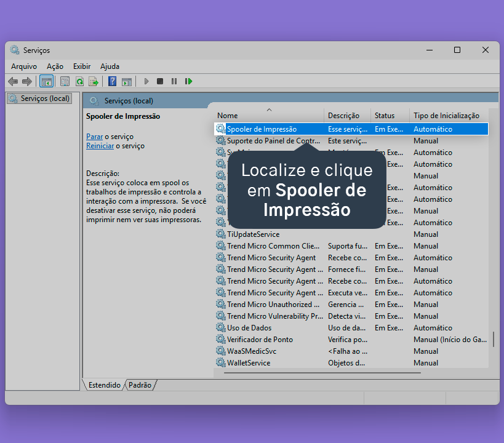Minimize the Serviços window
Image resolution: width=504 pixels, height=443 pixels.
[430, 50]
